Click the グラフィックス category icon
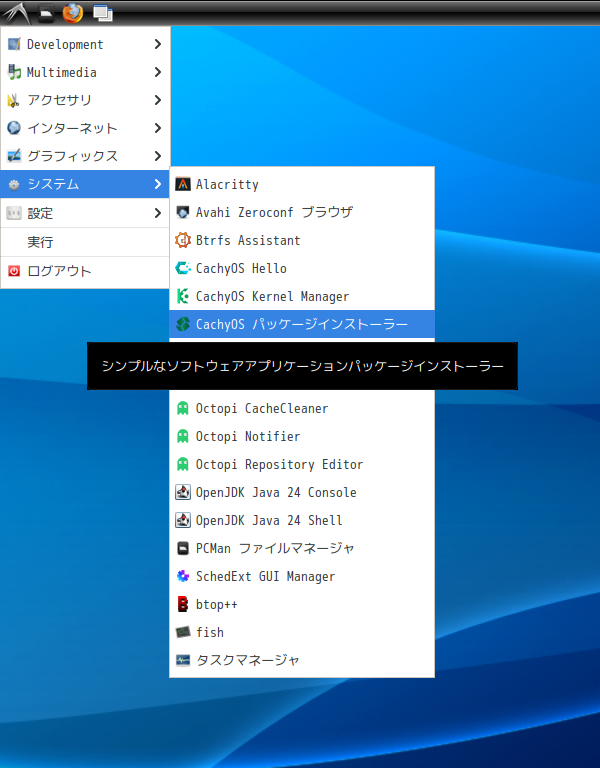 (14, 156)
